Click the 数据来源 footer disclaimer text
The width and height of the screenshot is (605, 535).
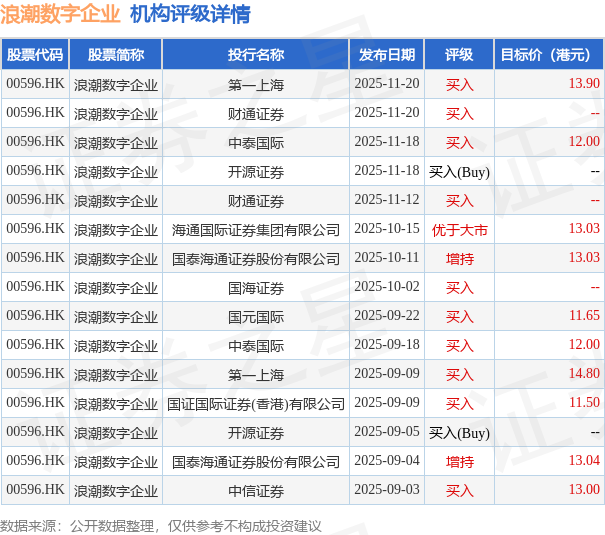[x=161, y=526]
